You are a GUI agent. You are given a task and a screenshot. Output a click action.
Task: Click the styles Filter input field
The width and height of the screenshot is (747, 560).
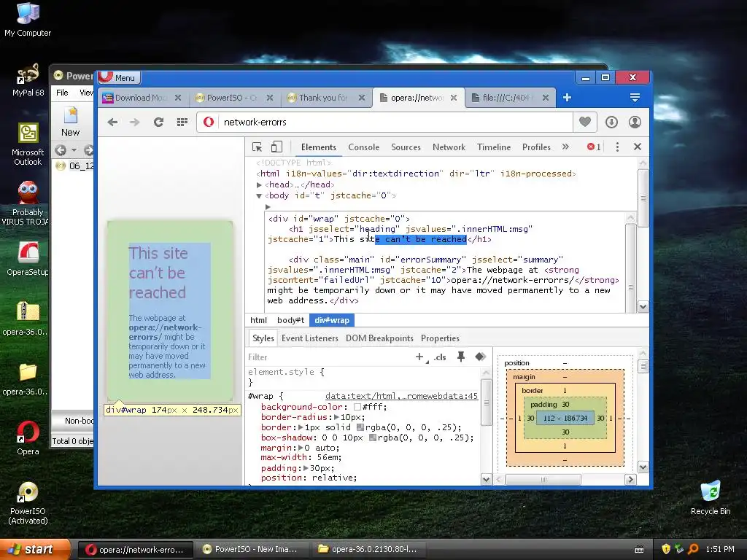[329, 357]
